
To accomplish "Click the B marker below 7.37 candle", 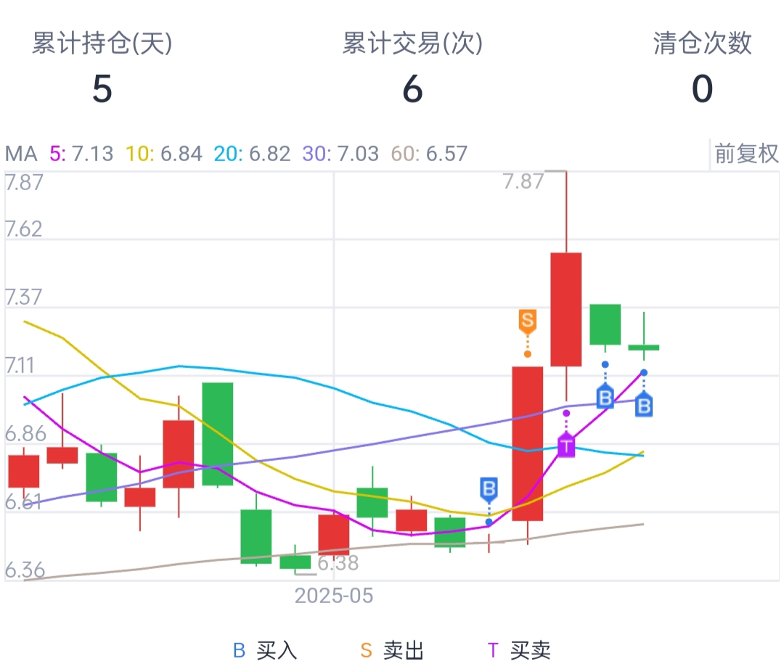I will point(605,397).
